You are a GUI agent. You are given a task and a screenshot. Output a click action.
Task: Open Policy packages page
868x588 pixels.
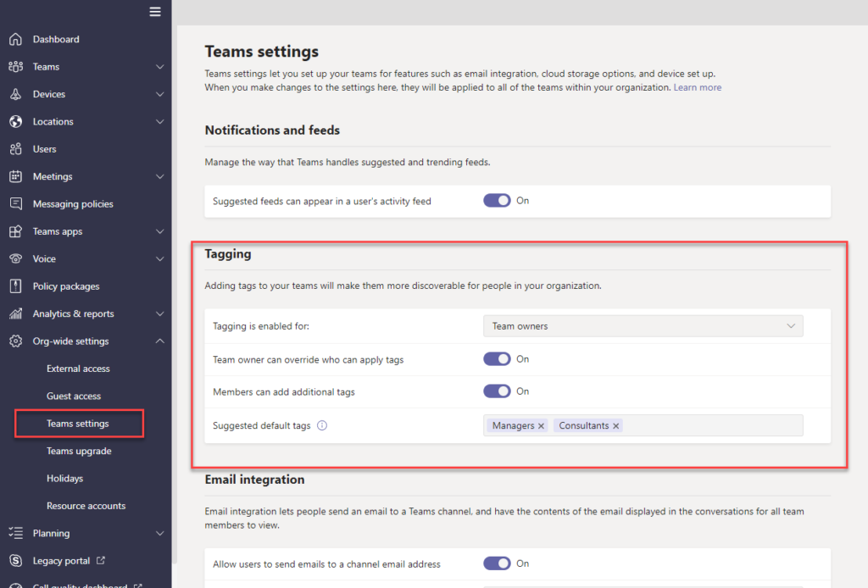click(66, 286)
